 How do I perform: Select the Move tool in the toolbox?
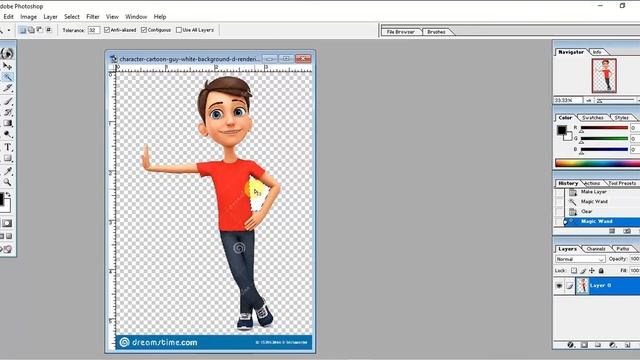tap(7, 66)
